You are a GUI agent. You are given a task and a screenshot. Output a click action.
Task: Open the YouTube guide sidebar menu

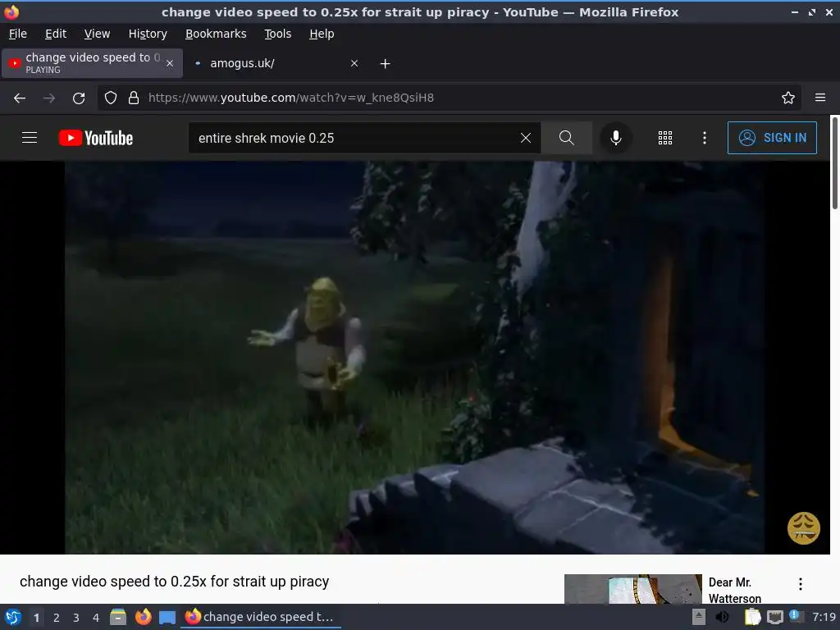(30, 138)
